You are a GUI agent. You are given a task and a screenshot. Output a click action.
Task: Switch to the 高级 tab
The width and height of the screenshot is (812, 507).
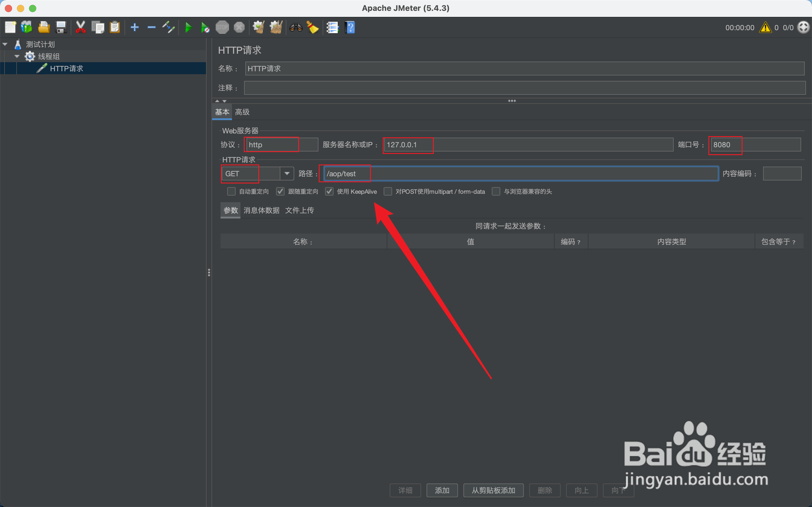242,112
